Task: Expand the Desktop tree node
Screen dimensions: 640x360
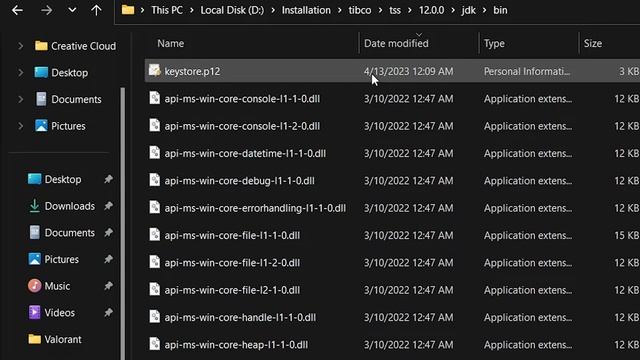Action: (x=20, y=73)
